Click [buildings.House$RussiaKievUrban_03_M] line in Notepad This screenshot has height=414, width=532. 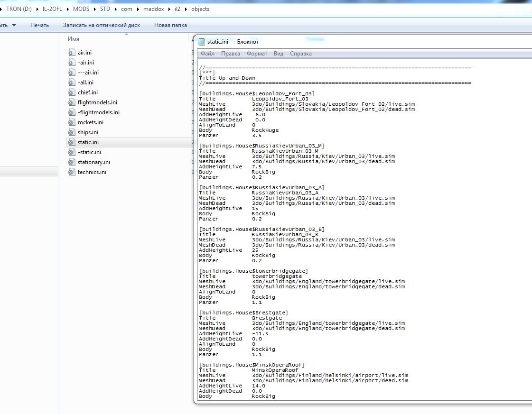(x=261, y=146)
